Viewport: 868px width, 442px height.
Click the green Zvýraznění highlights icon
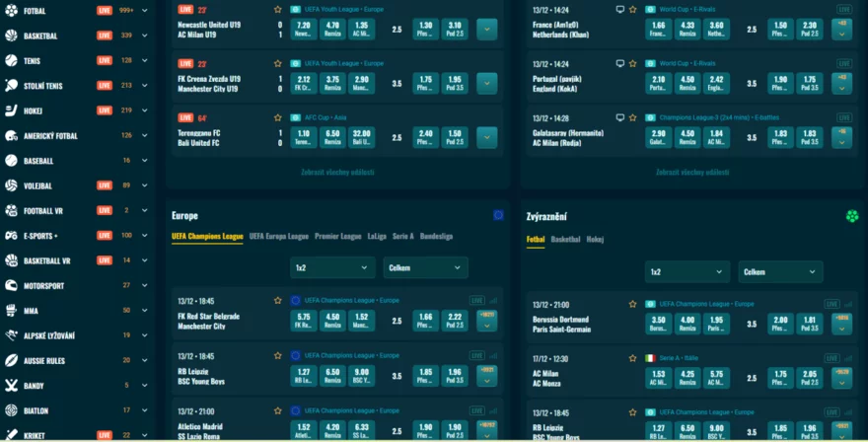tap(852, 215)
